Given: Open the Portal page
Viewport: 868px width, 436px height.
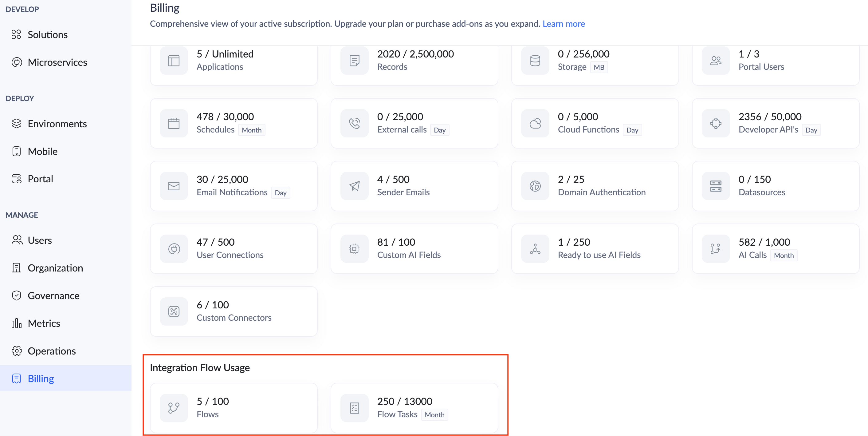Looking at the screenshot, I should [x=40, y=179].
